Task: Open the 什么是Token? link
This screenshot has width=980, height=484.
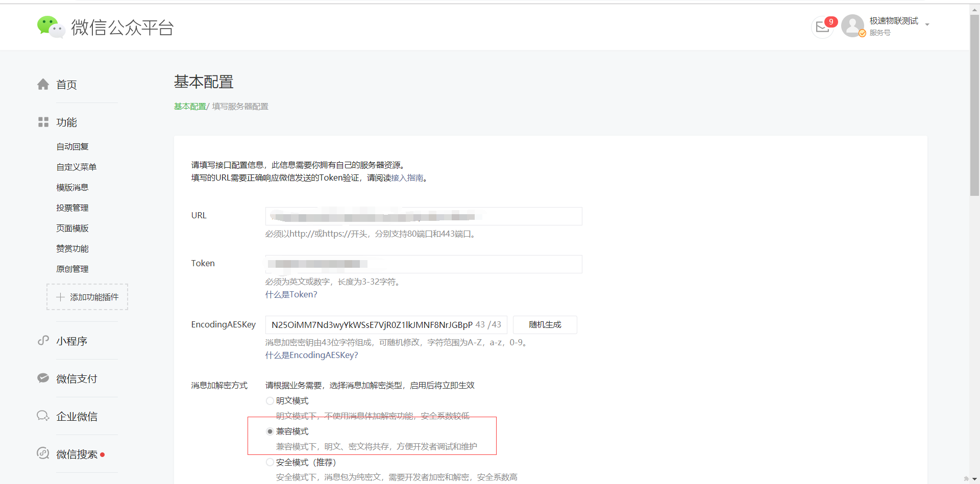Action: tap(291, 294)
